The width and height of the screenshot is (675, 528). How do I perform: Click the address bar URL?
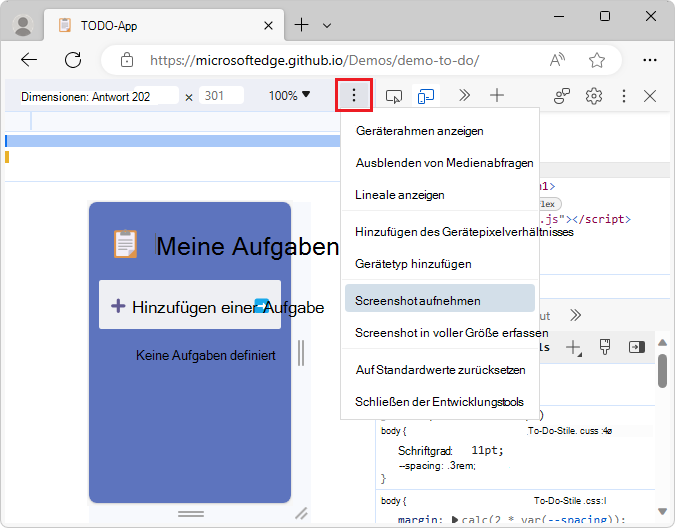point(315,60)
